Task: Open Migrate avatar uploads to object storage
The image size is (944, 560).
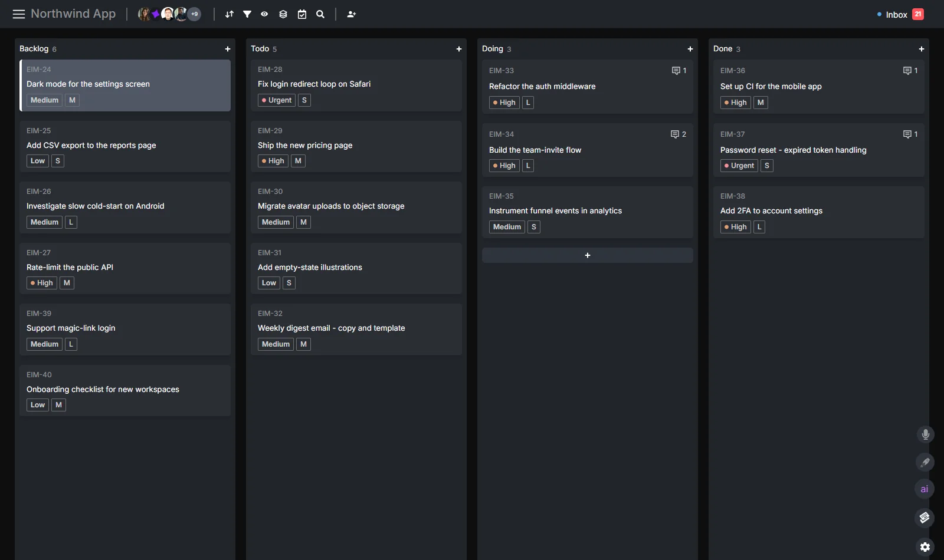Action: [356, 207]
